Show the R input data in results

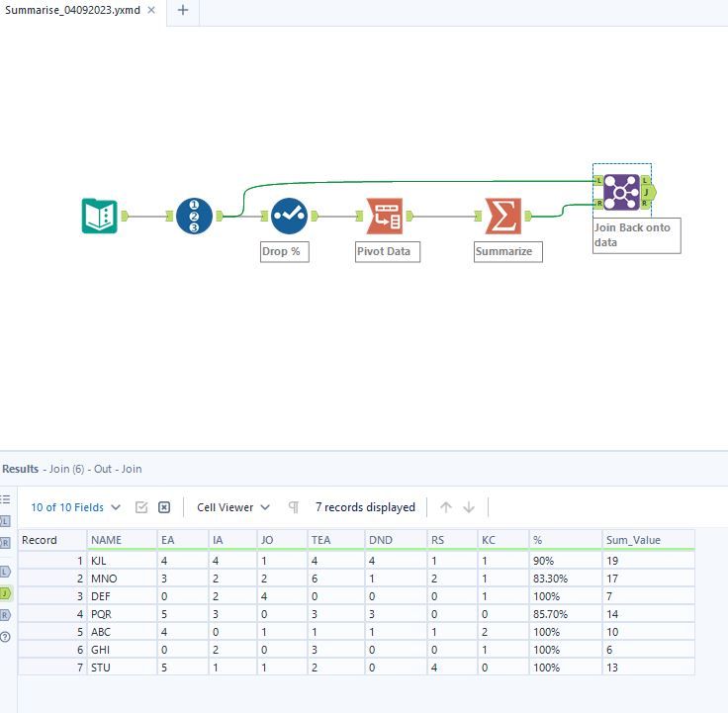pos(5,543)
